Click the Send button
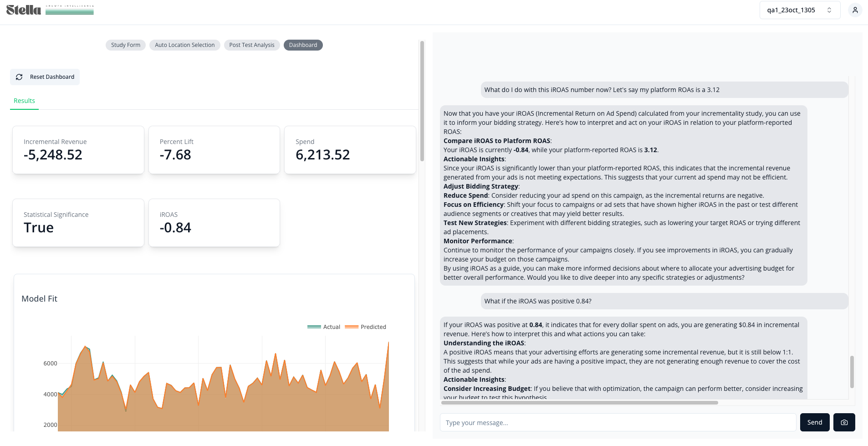Image resolution: width=868 pixels, height=446 pixels. point(815,422)
